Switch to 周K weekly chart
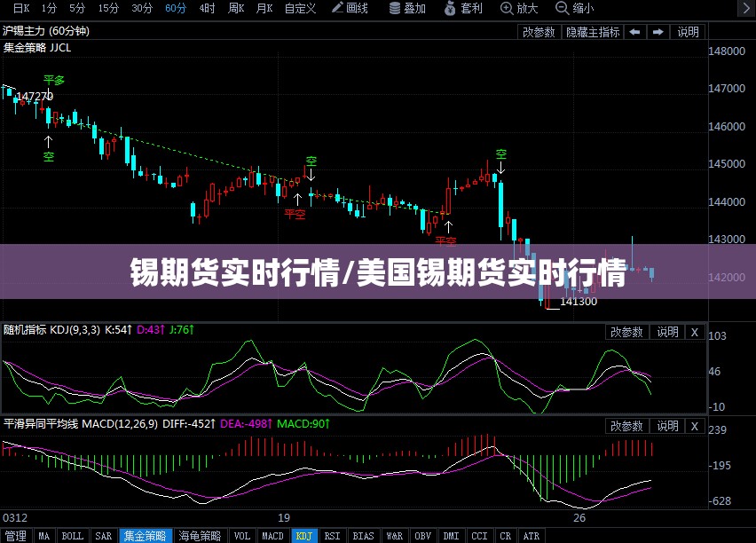756x543 pixels. (x=236, y=8)
